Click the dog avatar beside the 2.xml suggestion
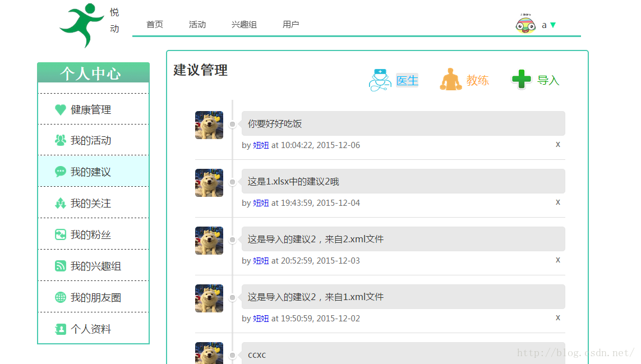The height and width of the screenshot is (364, 641). point(209,241)
